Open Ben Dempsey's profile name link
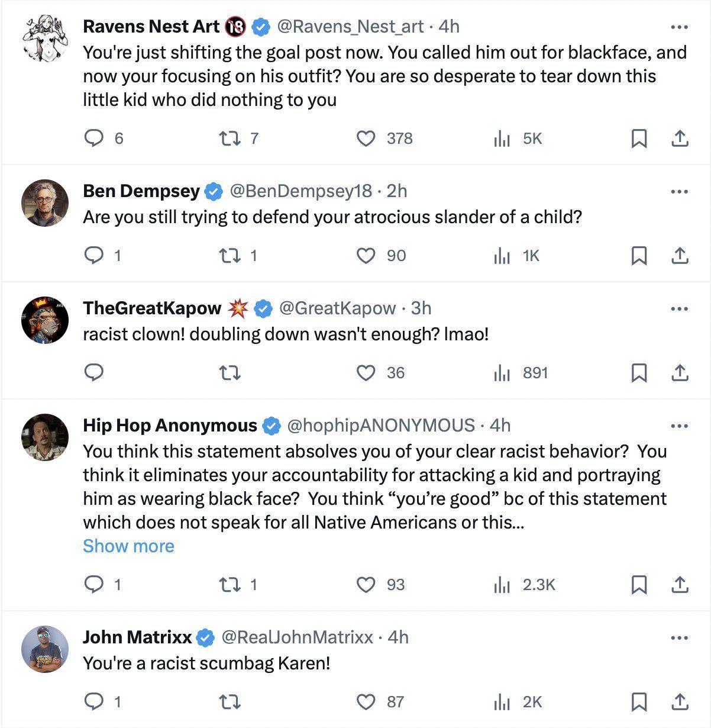This screenshot has width=711, height=728. point(141,191)
